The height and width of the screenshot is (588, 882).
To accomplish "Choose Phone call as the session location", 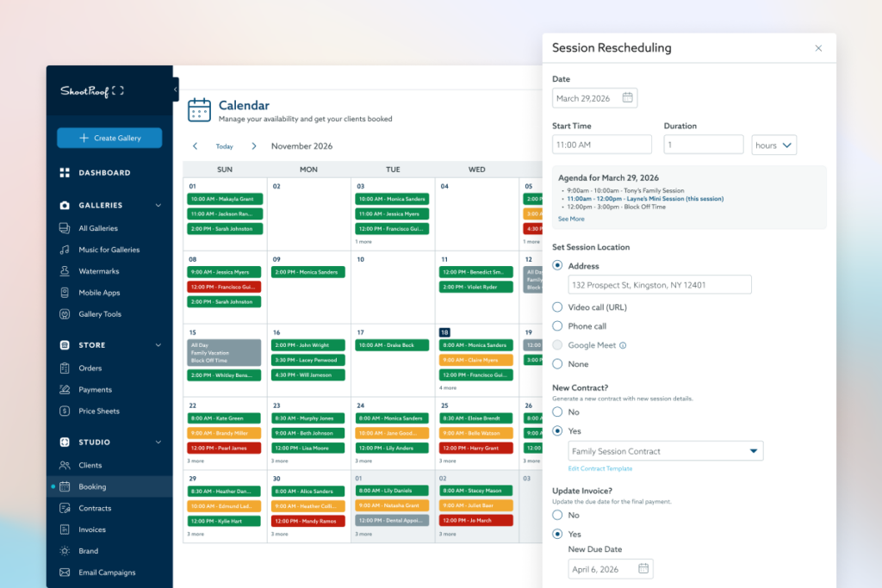I will pos(558,325).
